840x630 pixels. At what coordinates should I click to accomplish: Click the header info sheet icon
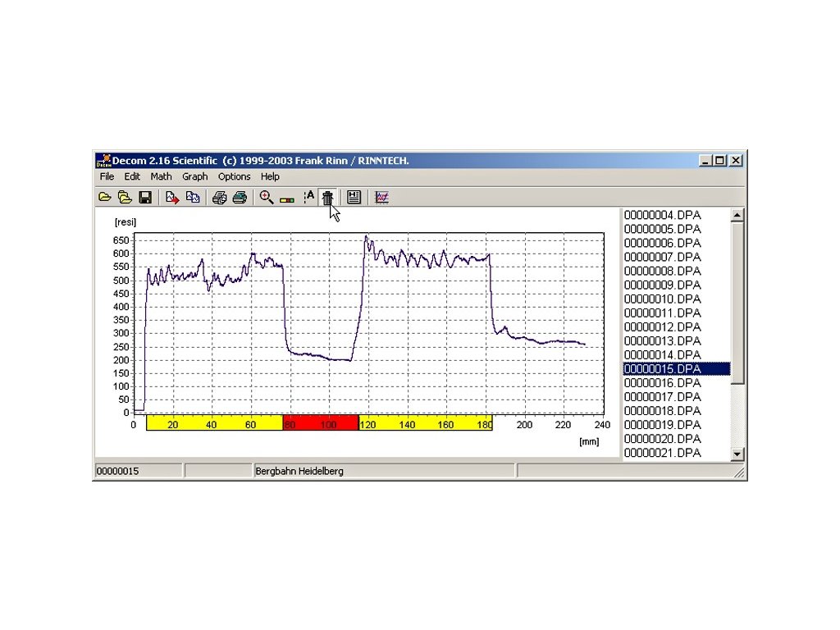354,198
